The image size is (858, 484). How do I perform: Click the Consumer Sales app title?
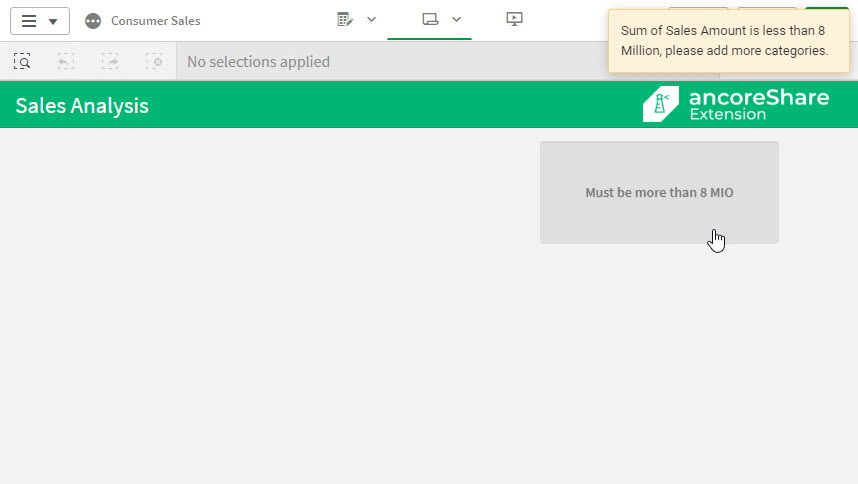(155, 21)
